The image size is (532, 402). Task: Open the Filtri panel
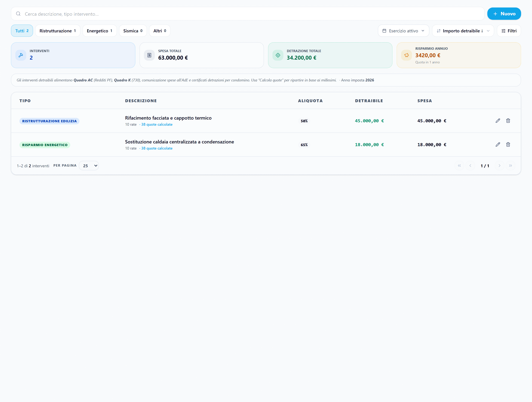point(509,31)
